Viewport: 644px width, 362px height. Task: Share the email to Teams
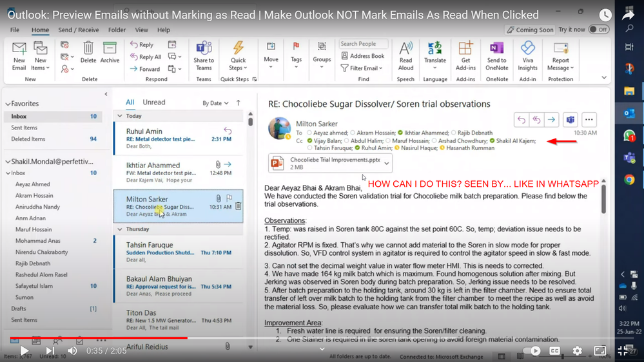pyautogui.click(x=204, y=56)
